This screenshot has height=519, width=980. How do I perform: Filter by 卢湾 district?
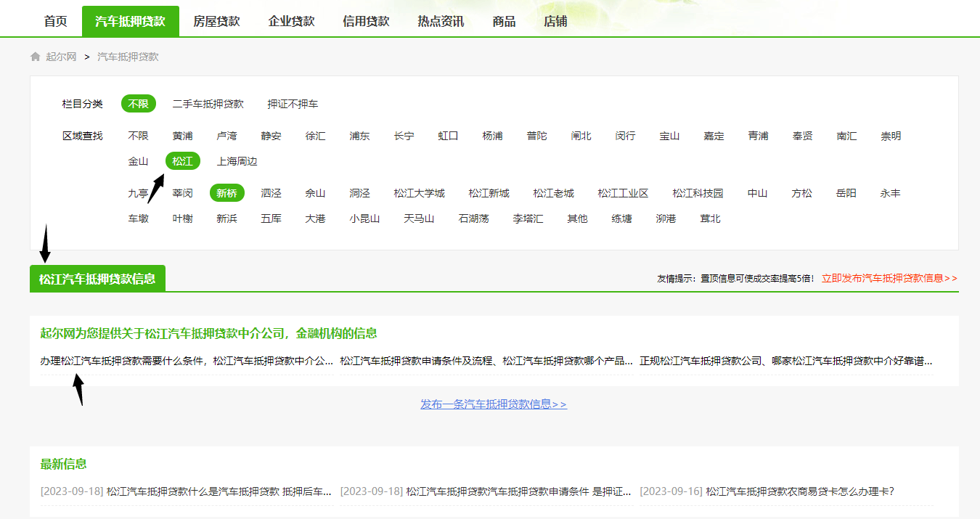[x=227, y=136]
